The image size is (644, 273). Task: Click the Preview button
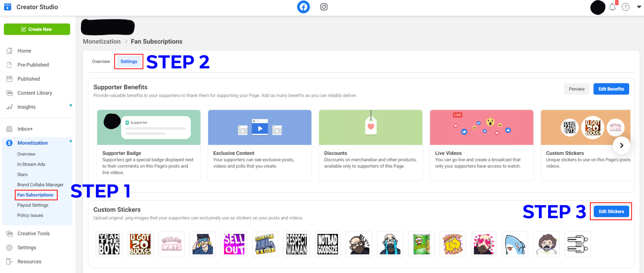pyautogui.click(x=577, y=89)
